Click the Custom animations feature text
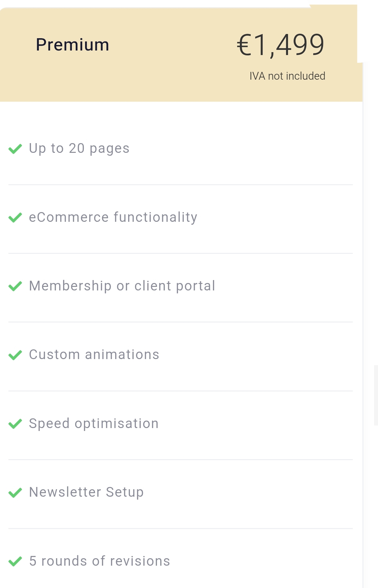The image size is (378, 588). [x=94, y=355]
